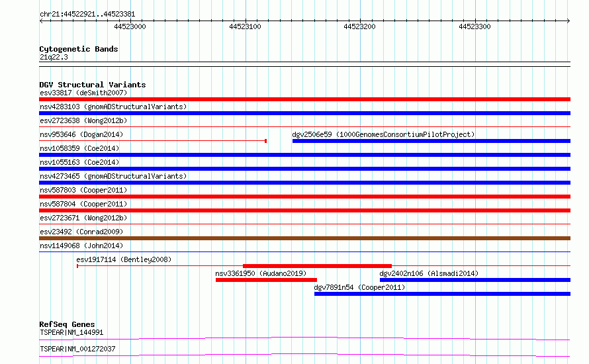
Task: Select the blue bar under dgv2402n106
Action: click(475, 280)
